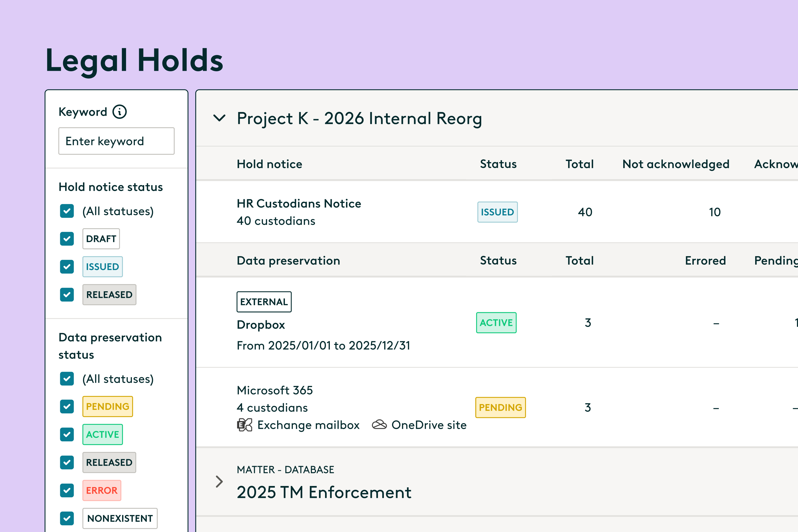Collapse the Project K - 2026 Internal Reorg section

tap(219, 118)
